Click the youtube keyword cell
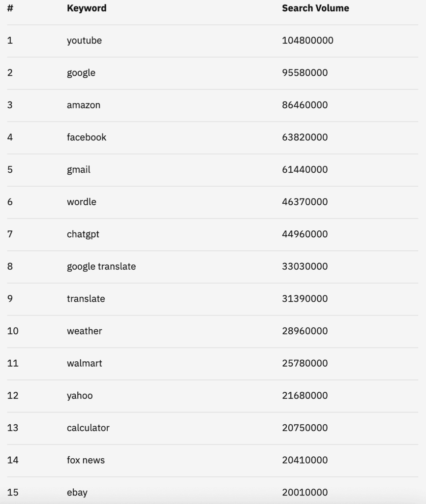Image resolution: width=426 pixels, height=504 pixels. 84,40
